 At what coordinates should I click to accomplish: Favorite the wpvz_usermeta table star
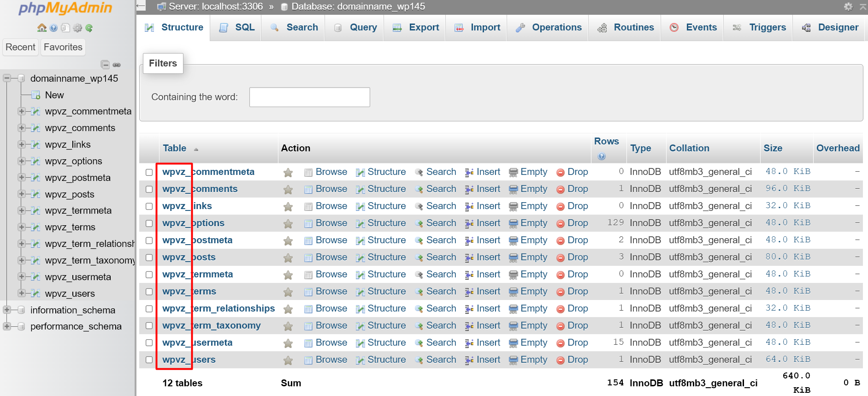click(x=288, y=343)
